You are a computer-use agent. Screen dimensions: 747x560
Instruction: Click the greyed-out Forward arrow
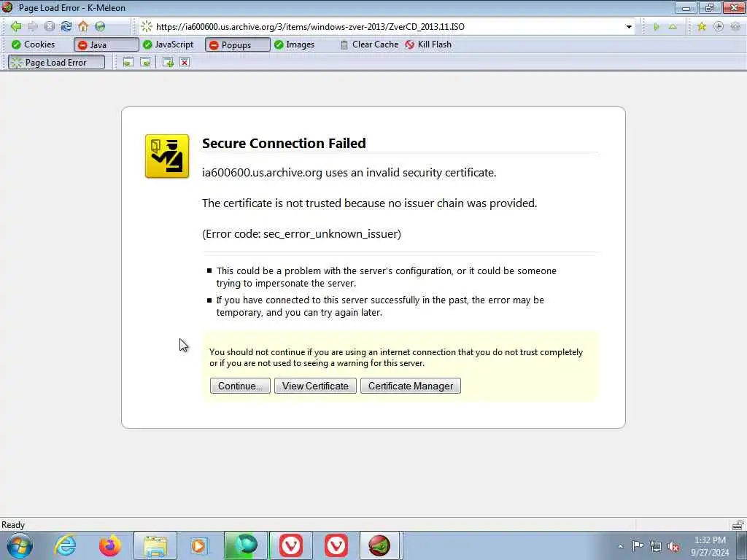[x=32, y=27]
